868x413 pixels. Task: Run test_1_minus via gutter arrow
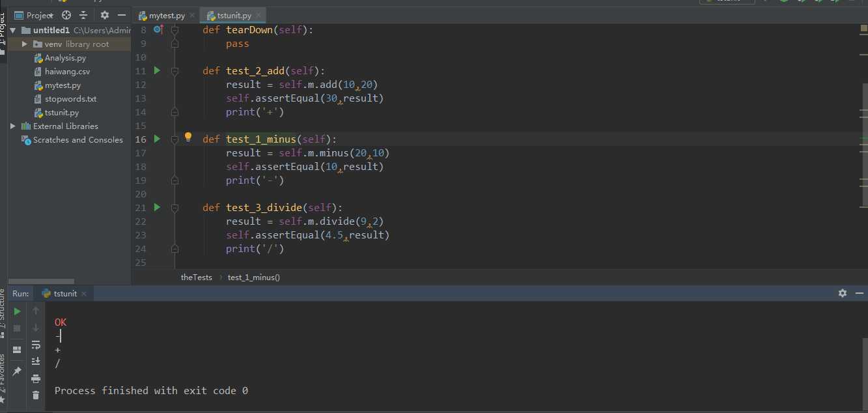click(157, 139)
